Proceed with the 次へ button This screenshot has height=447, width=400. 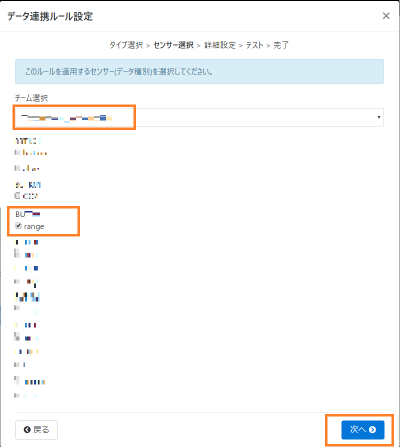(x=363, y=430)
